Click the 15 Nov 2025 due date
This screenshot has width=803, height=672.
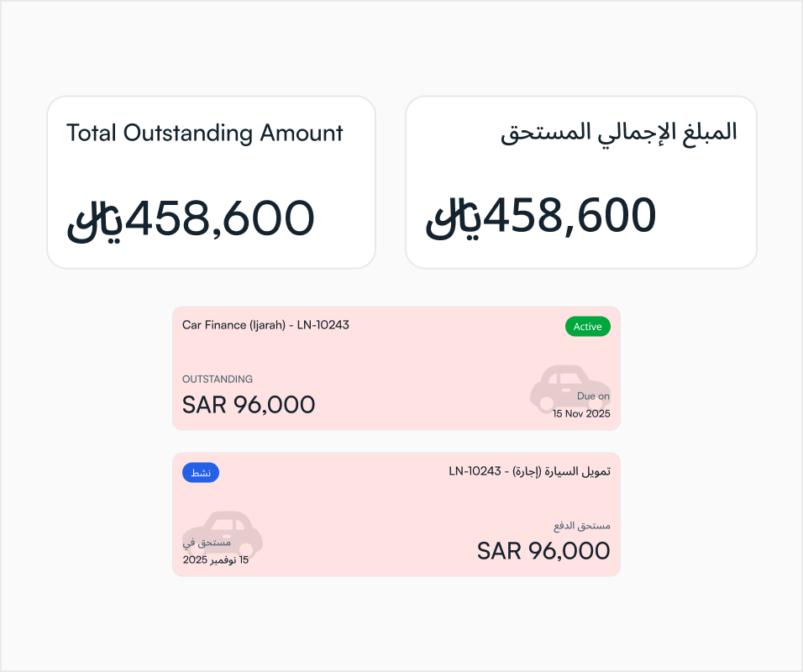581,414
